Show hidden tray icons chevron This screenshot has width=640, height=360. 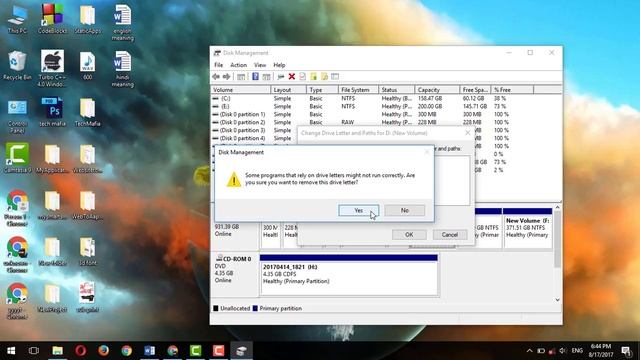529,351
